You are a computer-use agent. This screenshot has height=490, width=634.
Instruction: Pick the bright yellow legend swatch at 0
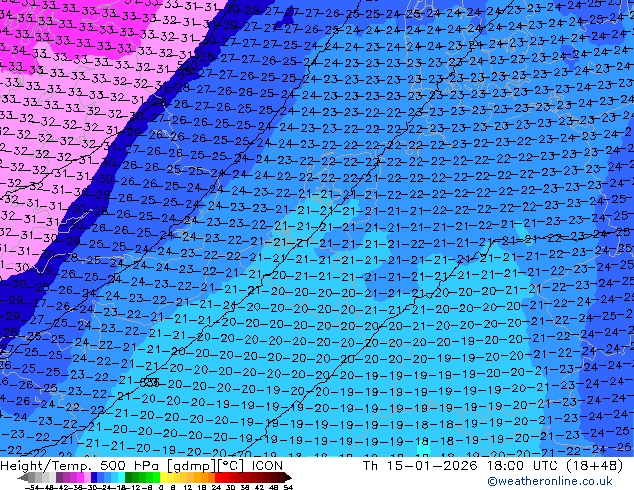[x=163, y=478]
